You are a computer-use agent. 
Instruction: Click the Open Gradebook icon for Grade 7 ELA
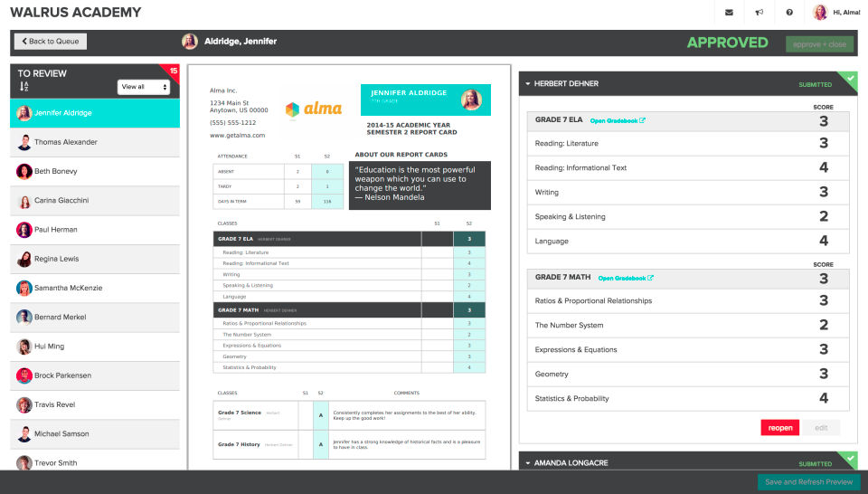[642, 120]
